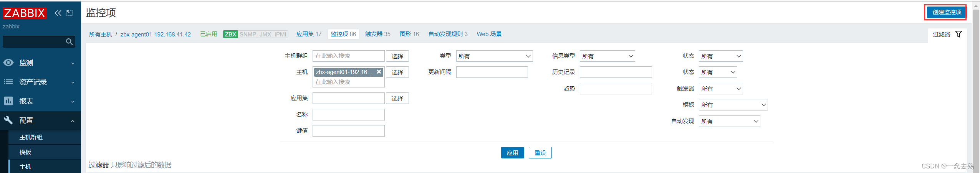Focus the 主机群组 search field
Image resolution: width=980 pixels, height=173 pixels.
coord(348,56)
